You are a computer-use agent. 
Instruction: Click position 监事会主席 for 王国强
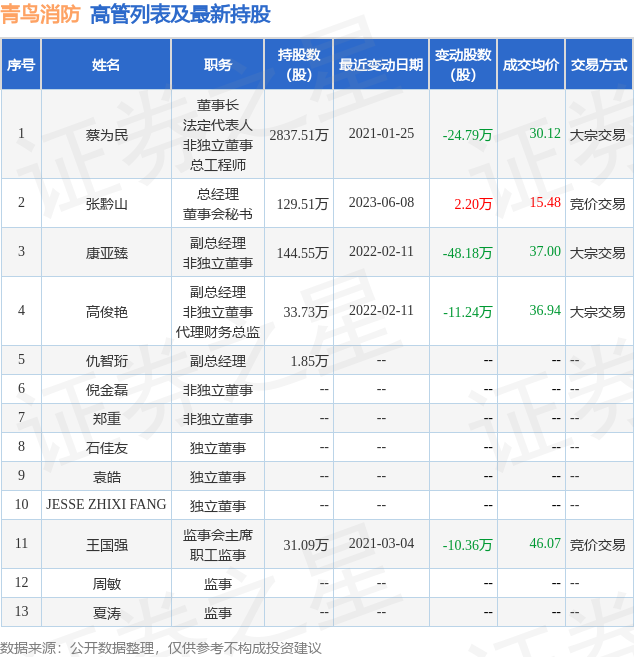click(x=217, y=535)
